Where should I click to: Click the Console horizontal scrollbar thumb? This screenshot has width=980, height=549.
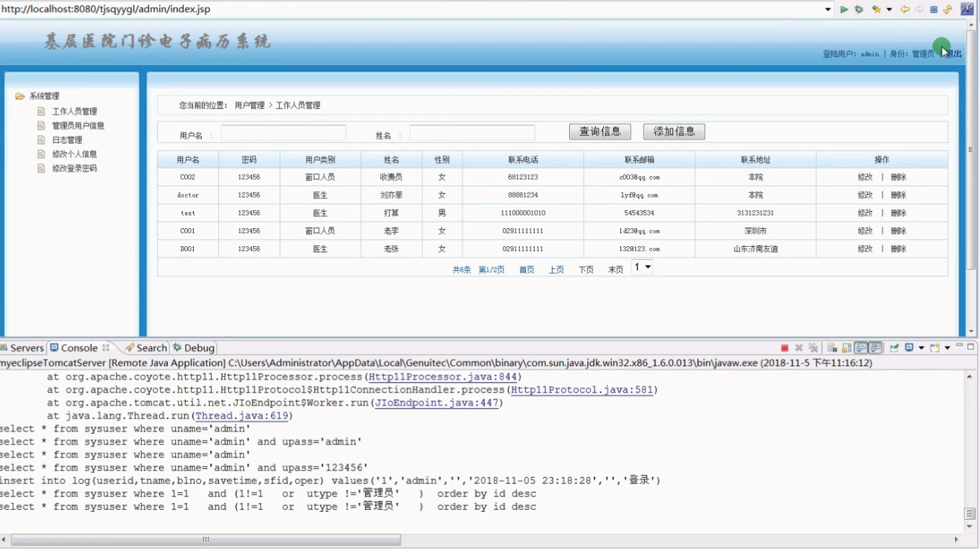pos(206,540)
